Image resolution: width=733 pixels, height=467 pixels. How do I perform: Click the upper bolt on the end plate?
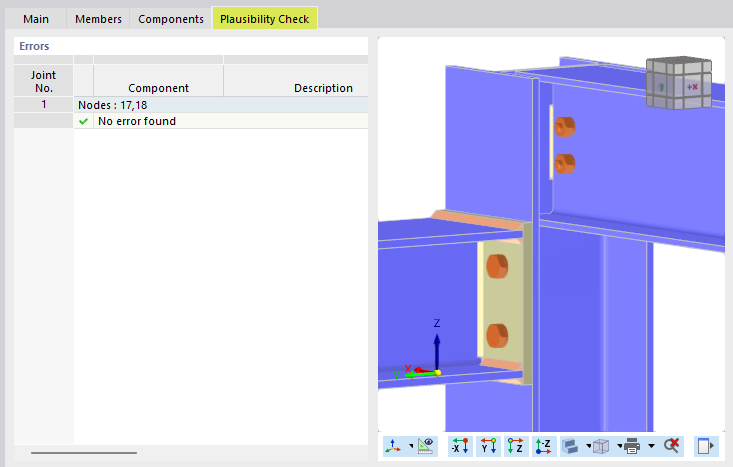[x=497, y=266]
